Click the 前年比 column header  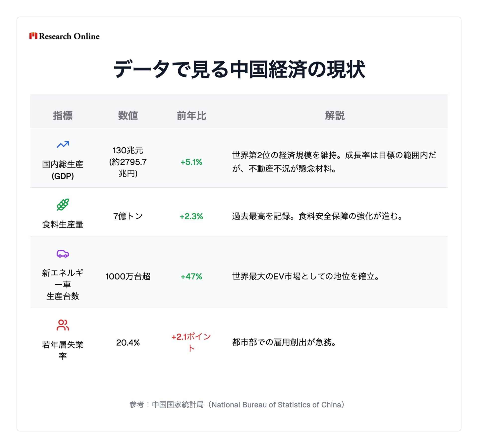191,116
